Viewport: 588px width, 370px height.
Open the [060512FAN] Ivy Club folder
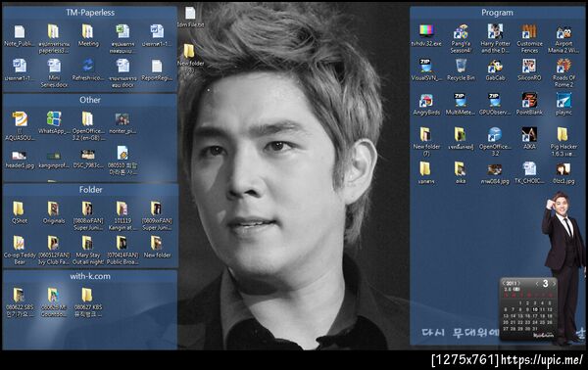(54, 251)
